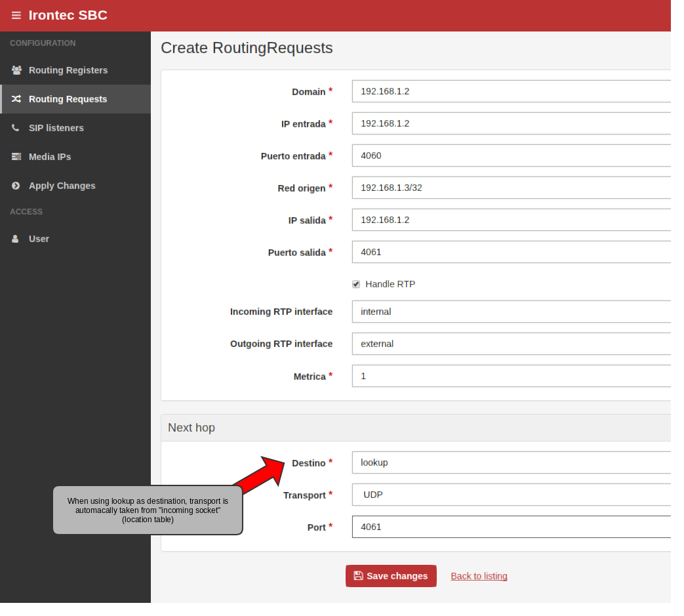
Task: Toggle the hamburger menu icon
Action: point(16,15)
